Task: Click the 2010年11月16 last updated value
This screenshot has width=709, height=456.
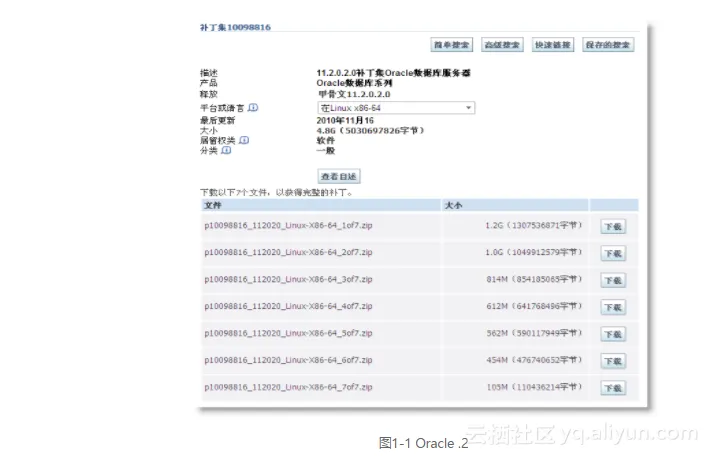Action: pos(345,120)
